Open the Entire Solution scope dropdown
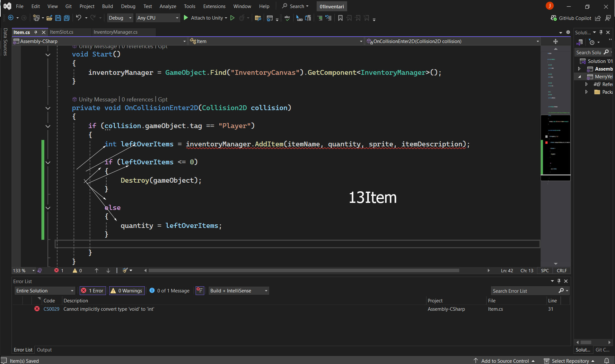 [x=45, y=290]
